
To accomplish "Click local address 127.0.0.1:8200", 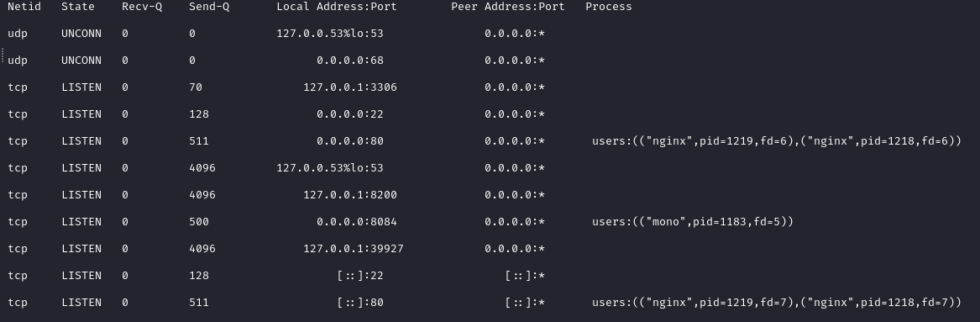I will [350, 194].
